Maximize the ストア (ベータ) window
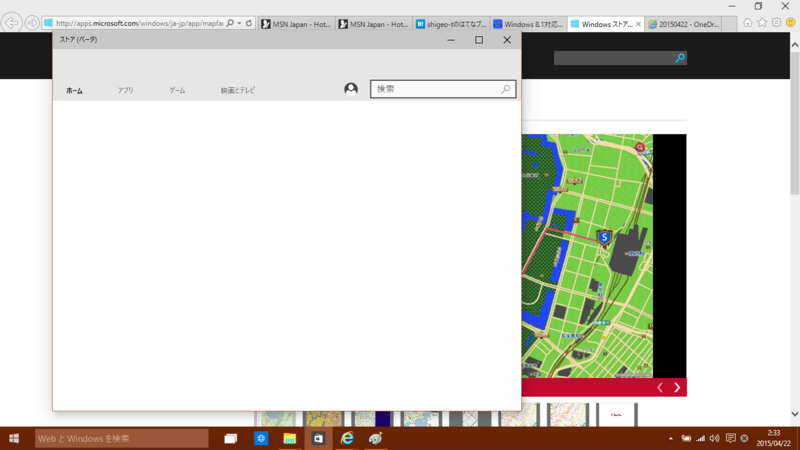The width and height of the screenshot is (800, 450). [x=479, y=40]
